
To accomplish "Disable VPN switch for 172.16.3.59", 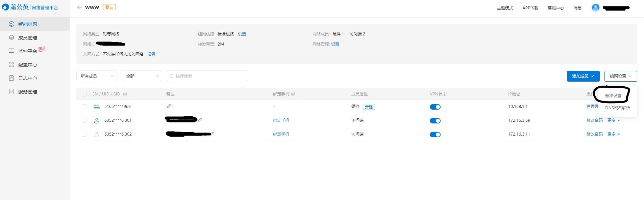I will click(435, 121).
